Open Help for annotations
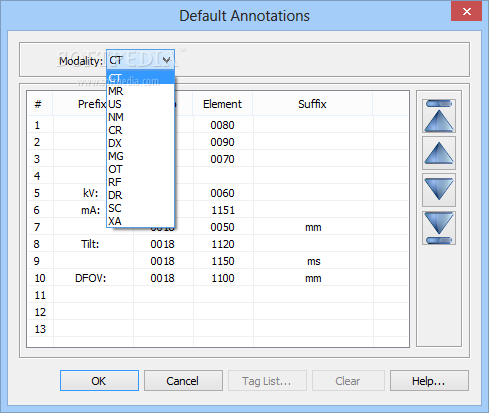This screenshot has height=413, width=489. tap(429, 380)
